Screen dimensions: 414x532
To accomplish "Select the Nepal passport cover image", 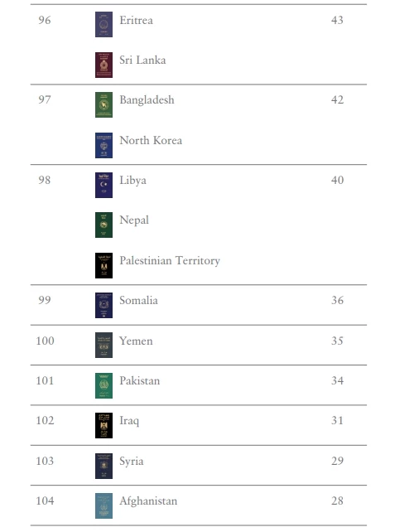I will coord(103,225).
